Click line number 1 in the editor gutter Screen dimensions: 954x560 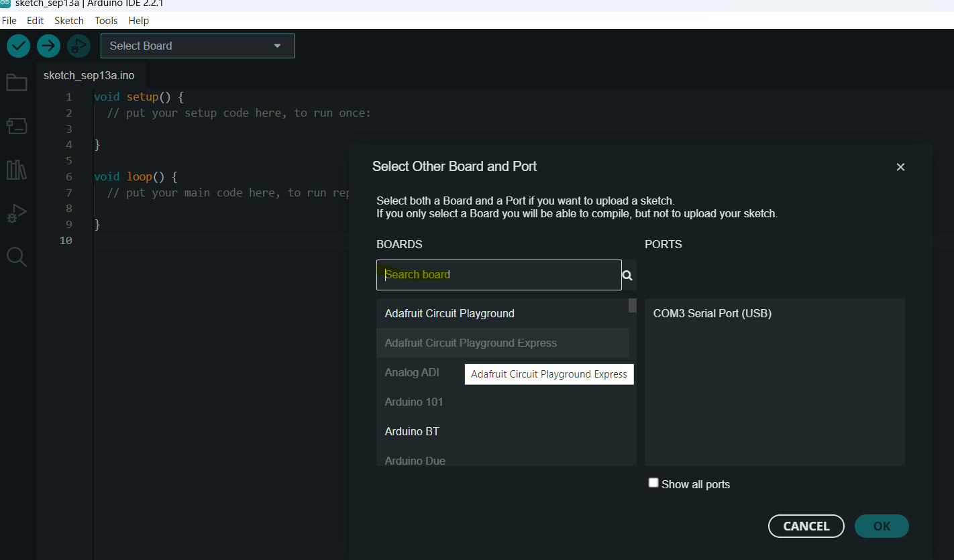[x=68, y=97]
